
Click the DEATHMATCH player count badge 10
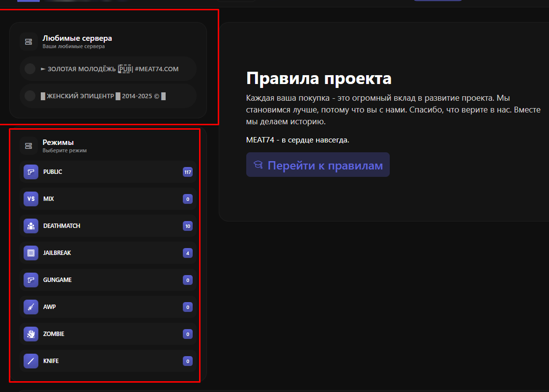(187, 226)
